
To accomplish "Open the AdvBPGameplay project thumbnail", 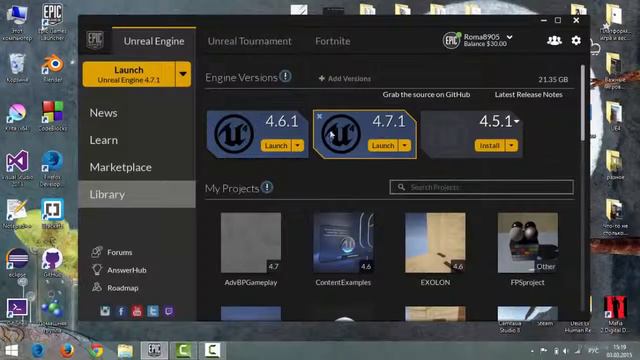I will tap(251, 242).
